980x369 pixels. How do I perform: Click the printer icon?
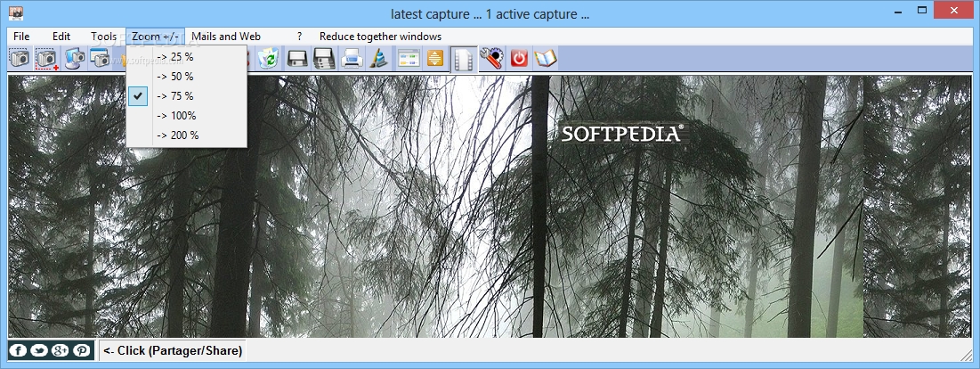[x=352, y=59]
